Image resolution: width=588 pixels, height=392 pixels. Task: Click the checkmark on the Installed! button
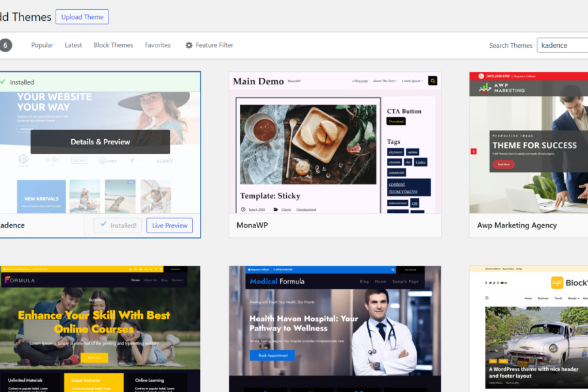click(102, 225)
